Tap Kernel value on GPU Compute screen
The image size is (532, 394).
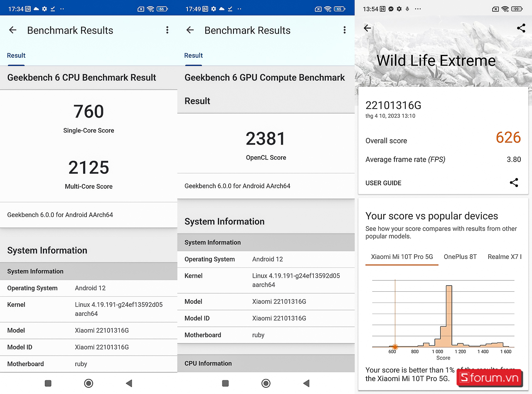(x=296, y=280)
